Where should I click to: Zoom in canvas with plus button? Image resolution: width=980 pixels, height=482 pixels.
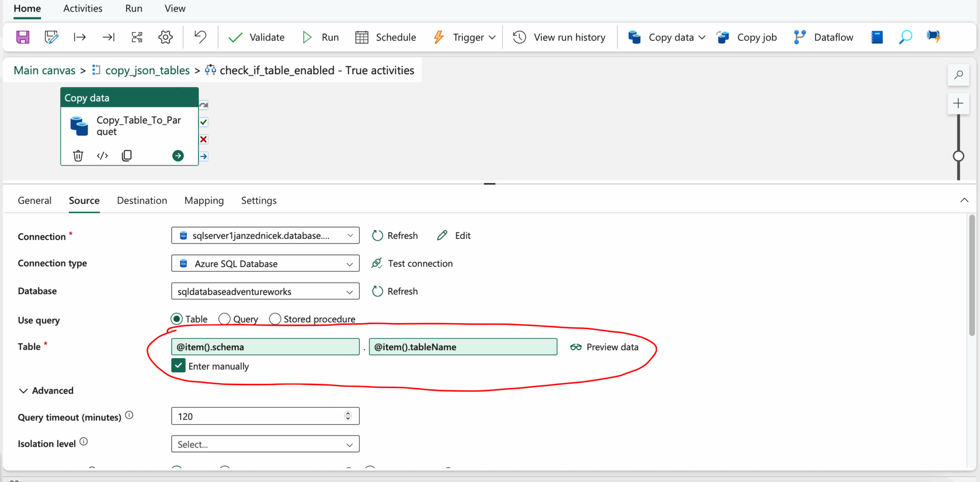(958, 103)
